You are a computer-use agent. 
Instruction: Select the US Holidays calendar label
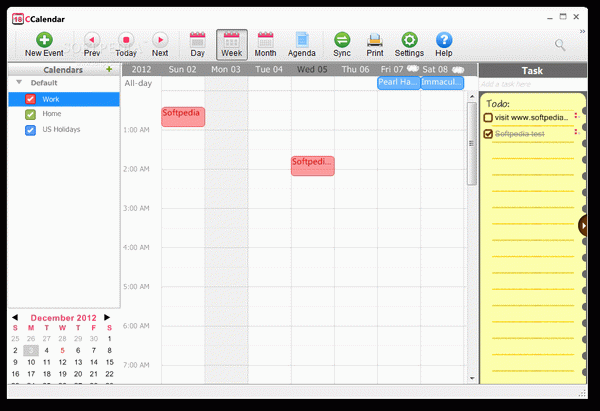point(61,129)
